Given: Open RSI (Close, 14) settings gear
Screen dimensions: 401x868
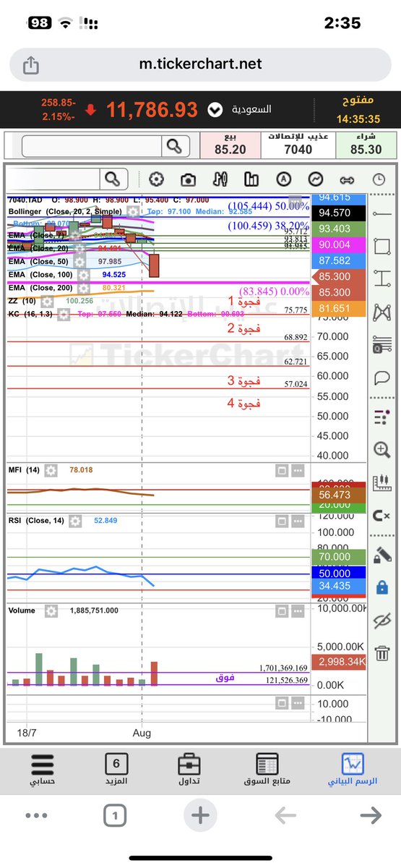Looking at the screenshot, I should (x=77, y=521).
